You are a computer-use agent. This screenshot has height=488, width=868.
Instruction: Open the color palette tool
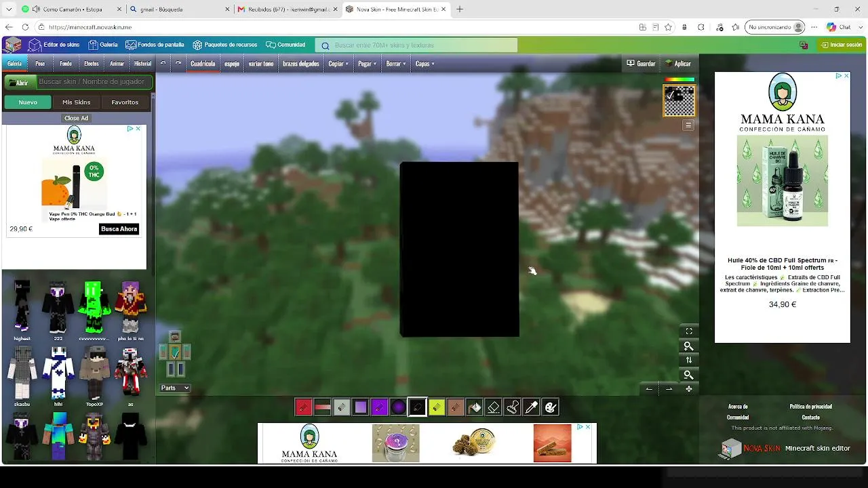coord(550,407)
